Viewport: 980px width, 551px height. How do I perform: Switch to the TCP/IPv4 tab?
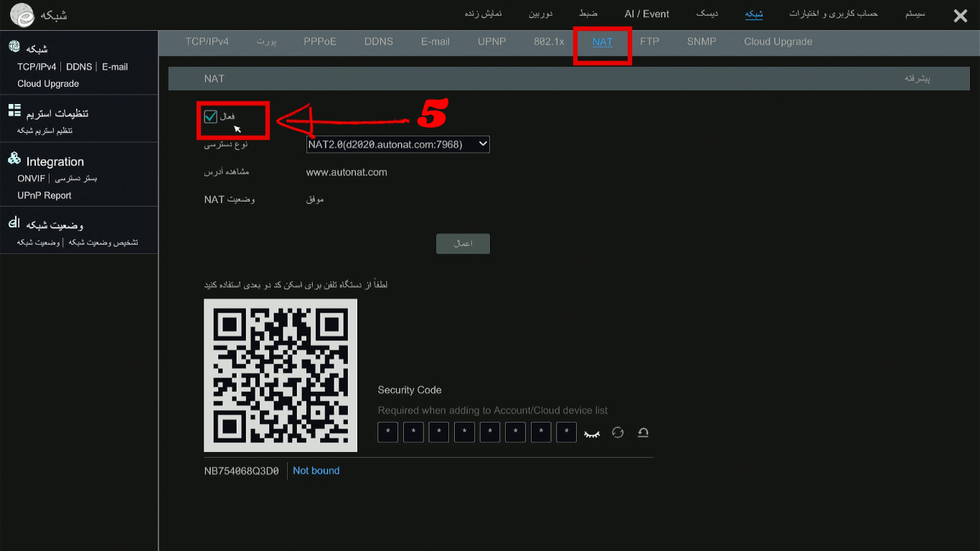[207, 42]
